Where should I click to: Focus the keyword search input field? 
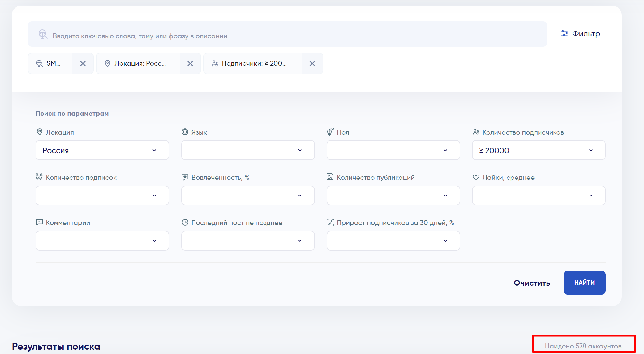point(287,34)
